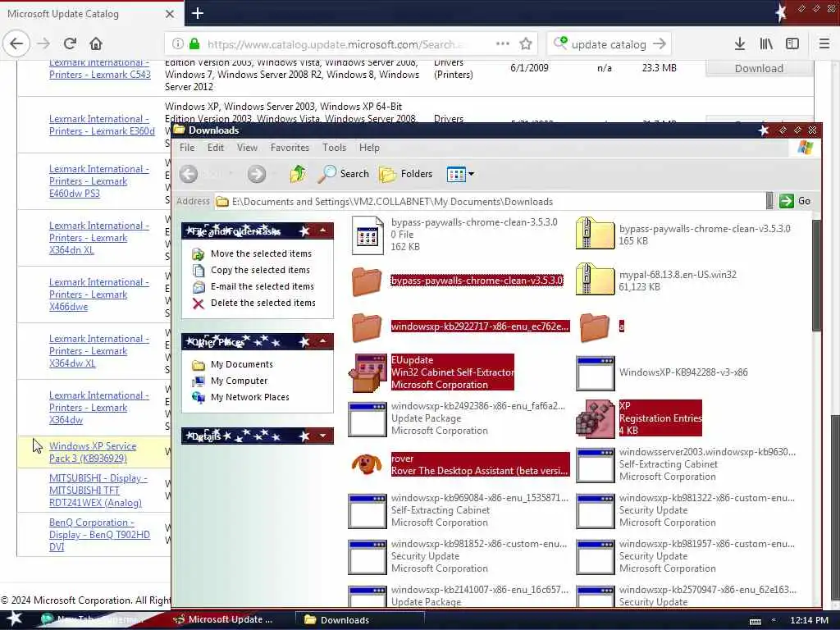Select windowsxp-kb969084 self-extracting cabinet
Screen dimensions: 840x630
[367, 510]
